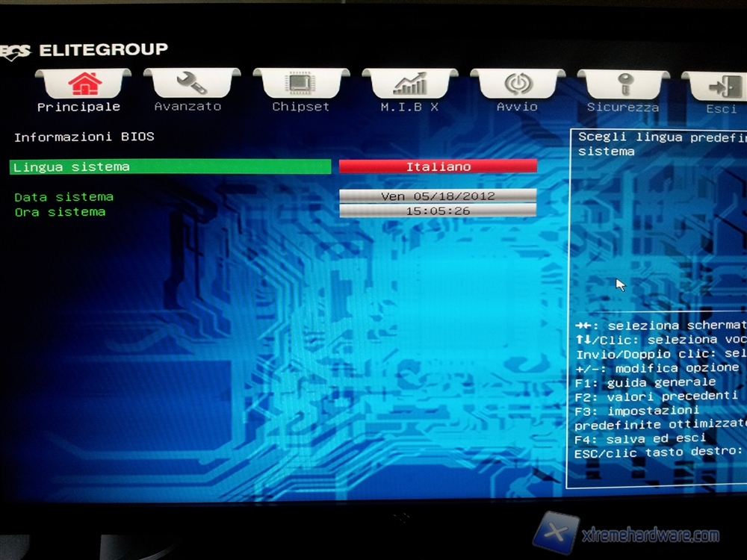Switch to the Avanzato tab label
Screen dimensions: 747x560
[187, 107]
